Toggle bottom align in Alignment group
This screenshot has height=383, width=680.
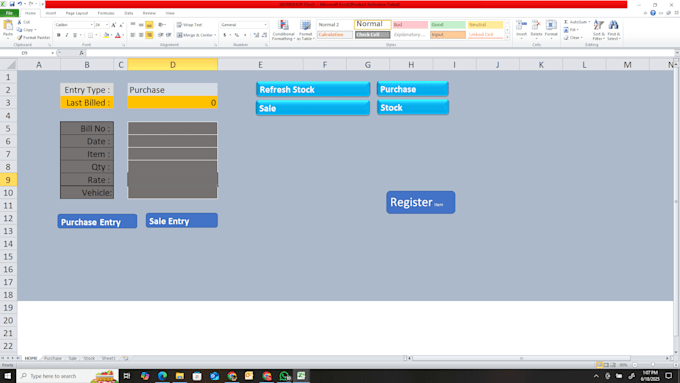click(149, 25)
